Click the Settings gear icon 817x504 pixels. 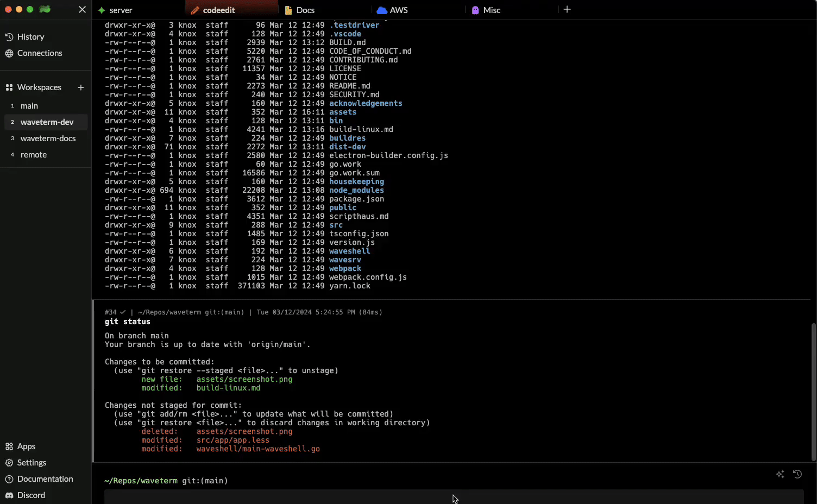click(9, 463)
